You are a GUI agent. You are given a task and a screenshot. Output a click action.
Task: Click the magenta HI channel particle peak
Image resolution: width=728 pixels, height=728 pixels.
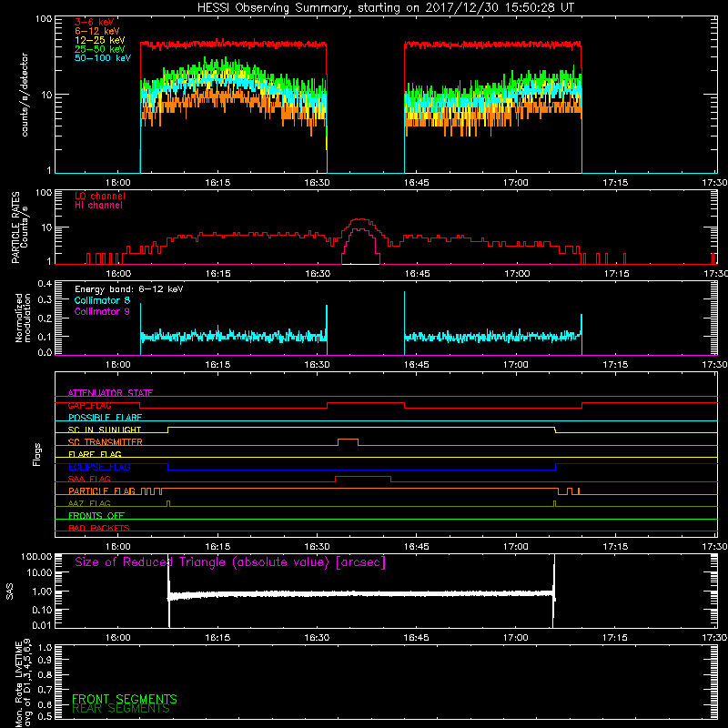(x=360, y=246)
